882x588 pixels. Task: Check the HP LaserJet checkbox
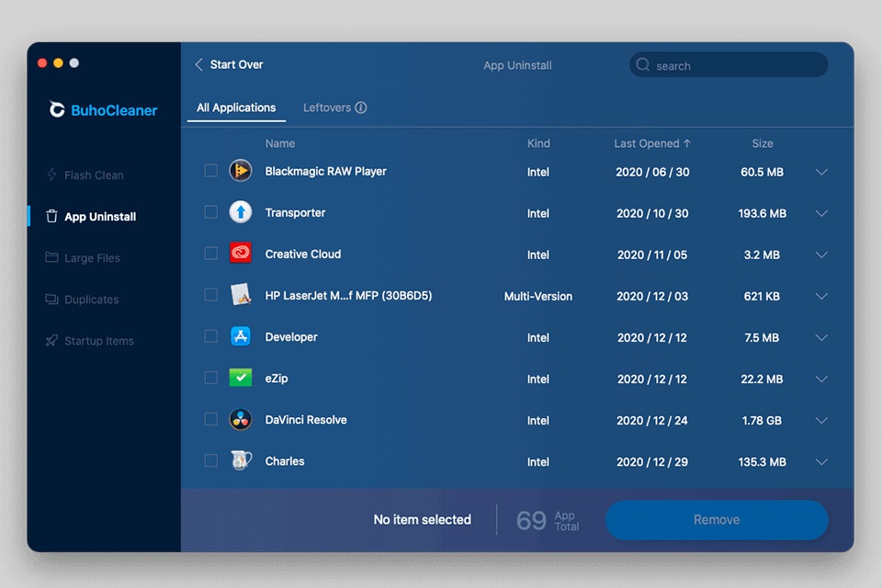(211, 295)
